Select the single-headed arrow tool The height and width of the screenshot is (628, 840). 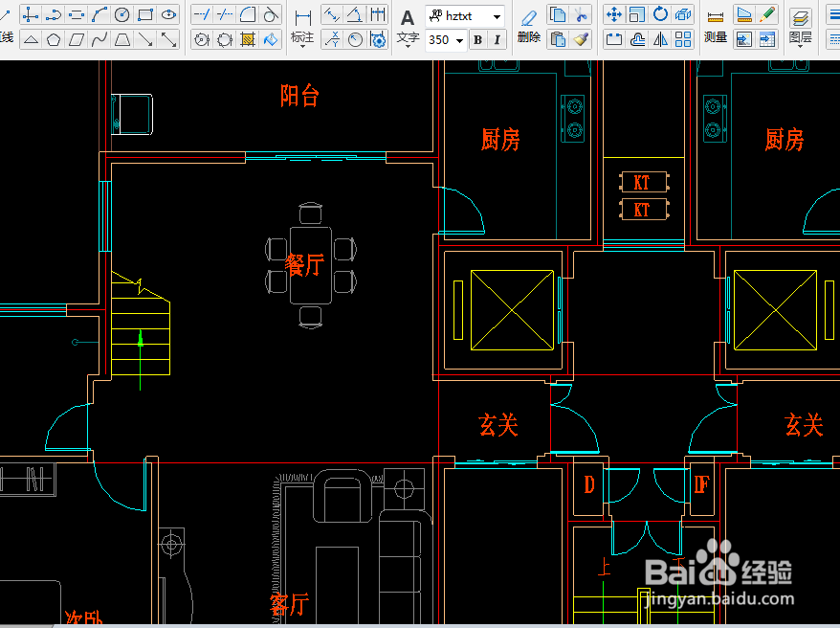[x=145, y=39]
